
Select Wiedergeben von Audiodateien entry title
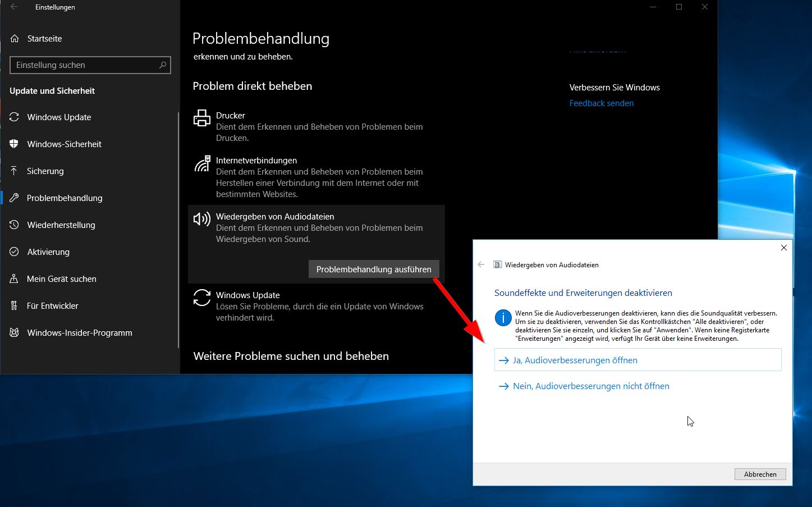pos(275,217)
